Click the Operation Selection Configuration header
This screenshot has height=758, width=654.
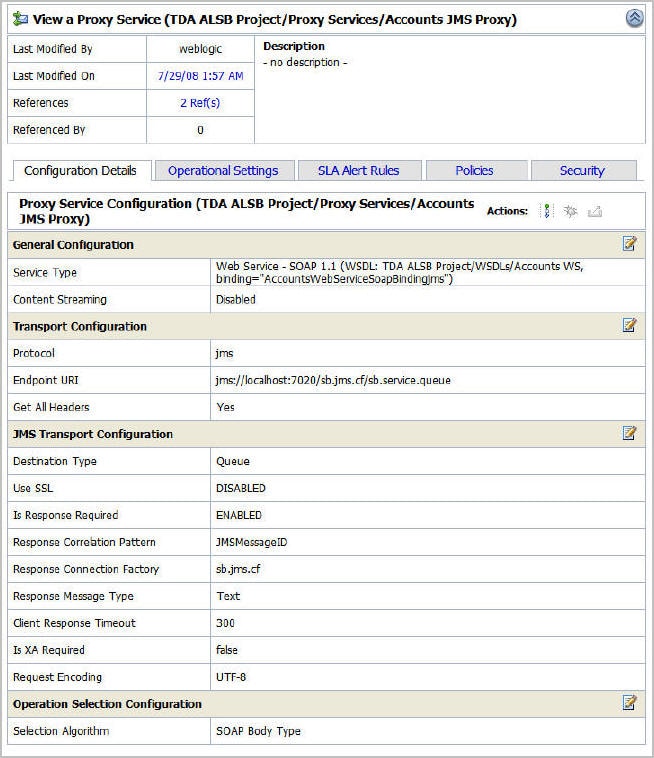[x=107, y=704]
